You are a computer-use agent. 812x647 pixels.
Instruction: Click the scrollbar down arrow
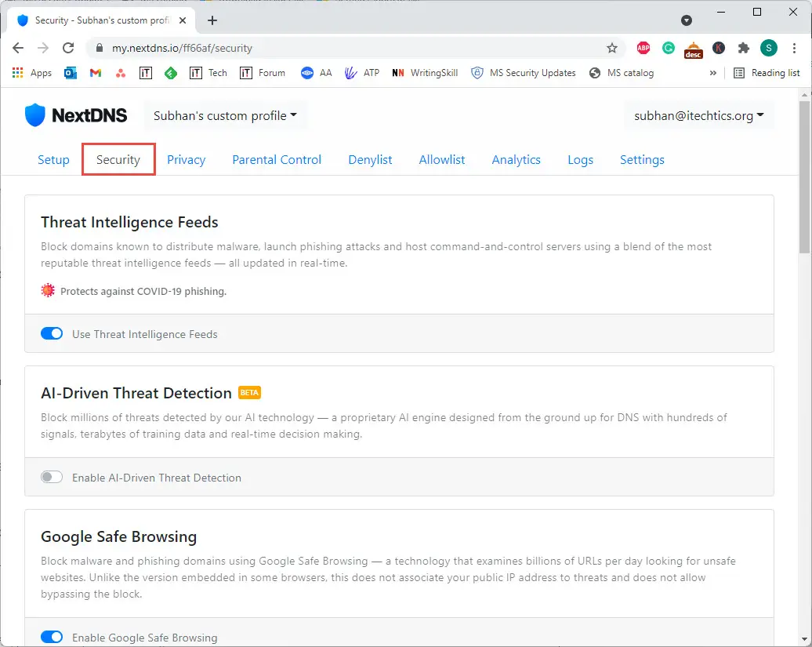[x=804, y=639]
